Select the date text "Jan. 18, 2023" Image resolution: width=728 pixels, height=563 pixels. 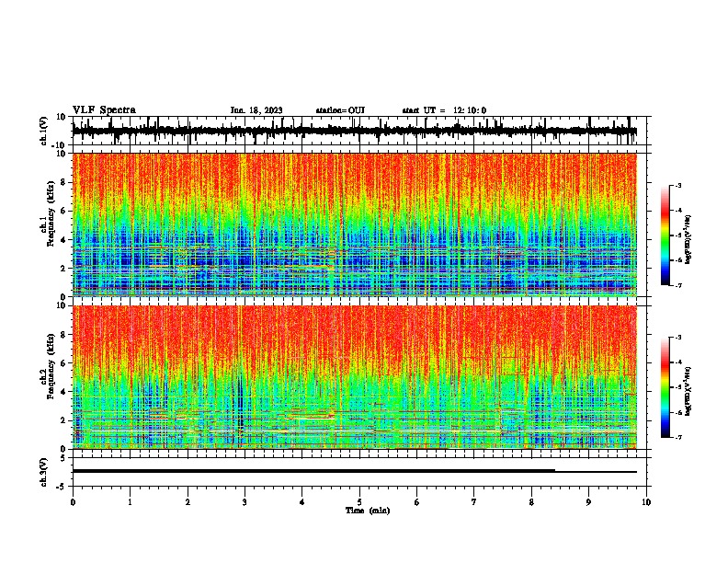pos(256,110)
